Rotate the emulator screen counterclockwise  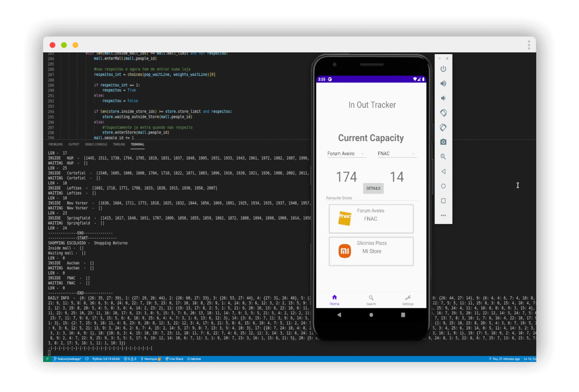[443, 113]
